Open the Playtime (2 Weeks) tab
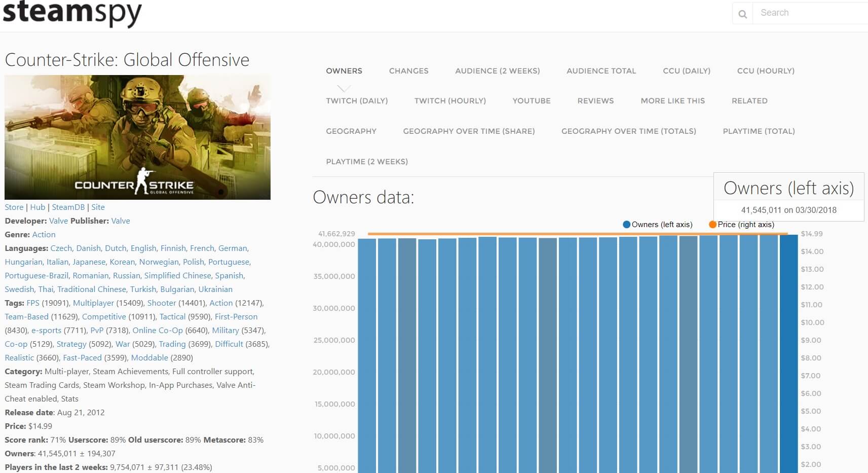Viewport: 868px width, 473px height. (x=367, y=162)
